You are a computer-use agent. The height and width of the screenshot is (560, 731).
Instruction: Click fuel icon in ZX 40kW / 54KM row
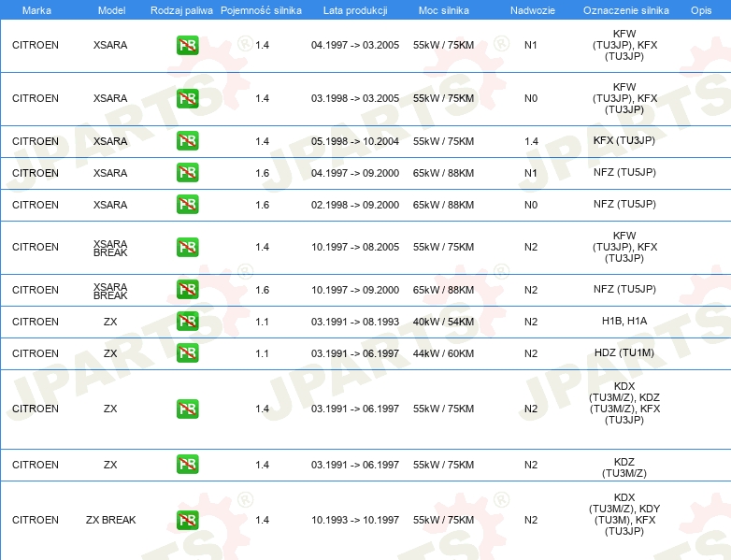(187, 322)
